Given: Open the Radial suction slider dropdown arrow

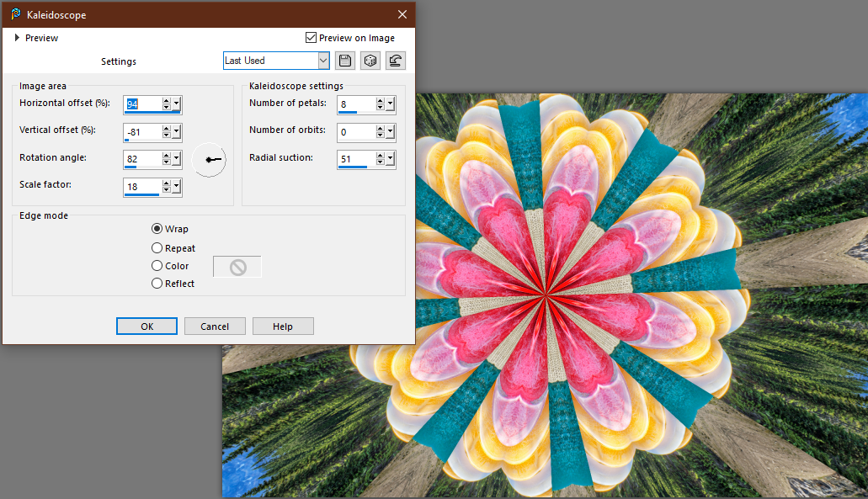Looking at the screenshot, I should (391, 159).
